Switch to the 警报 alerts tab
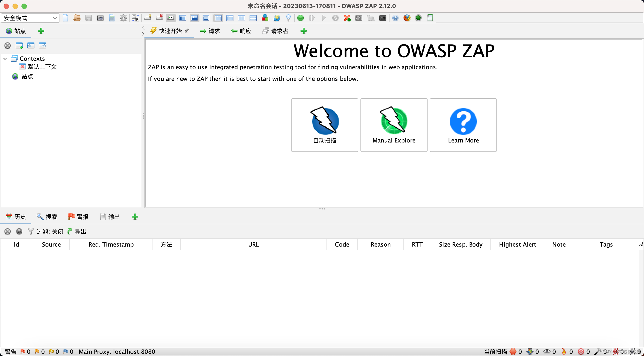 coord(78,217)
